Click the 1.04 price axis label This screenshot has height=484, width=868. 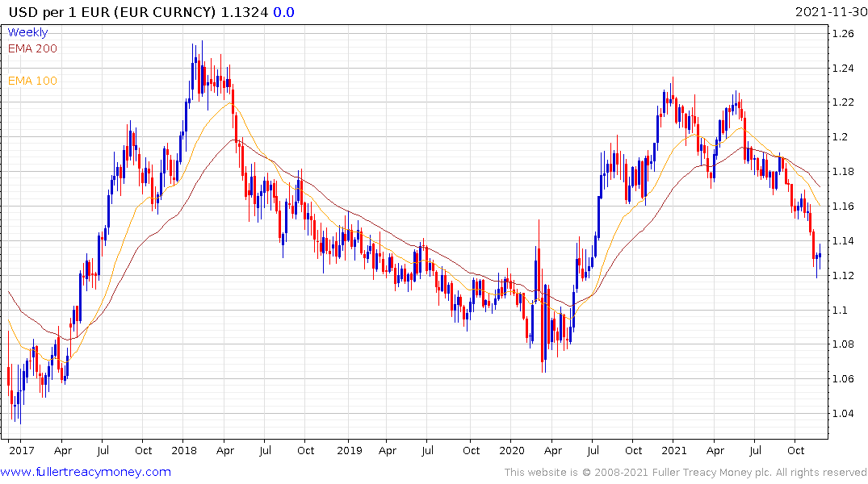[843, 413]
